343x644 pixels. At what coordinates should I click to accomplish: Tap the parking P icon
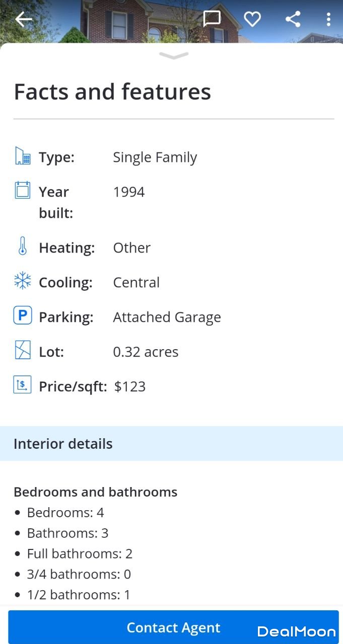pos(23,316)
